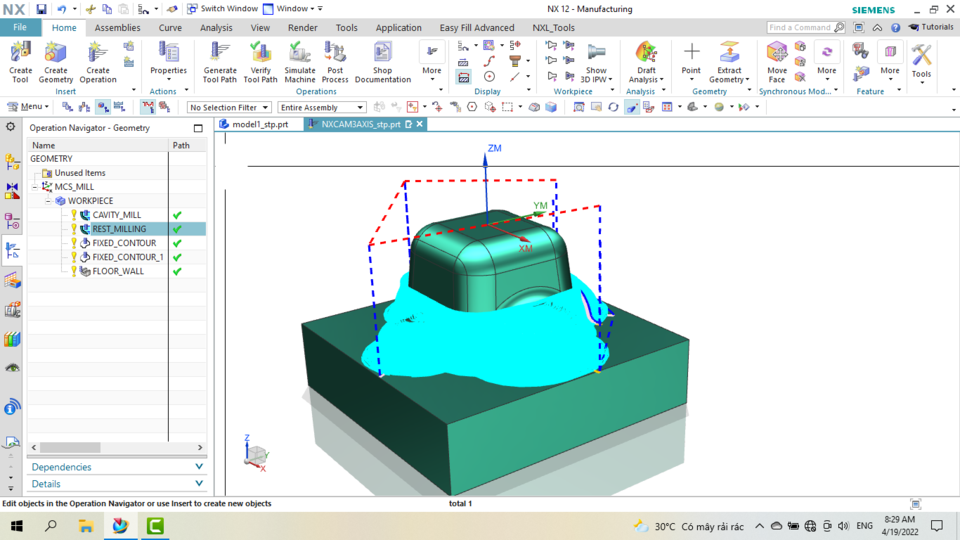Expand the Dependencies section
Image resolution: width=960 pixels, height=540 pixels.
[x=117, y=467]
